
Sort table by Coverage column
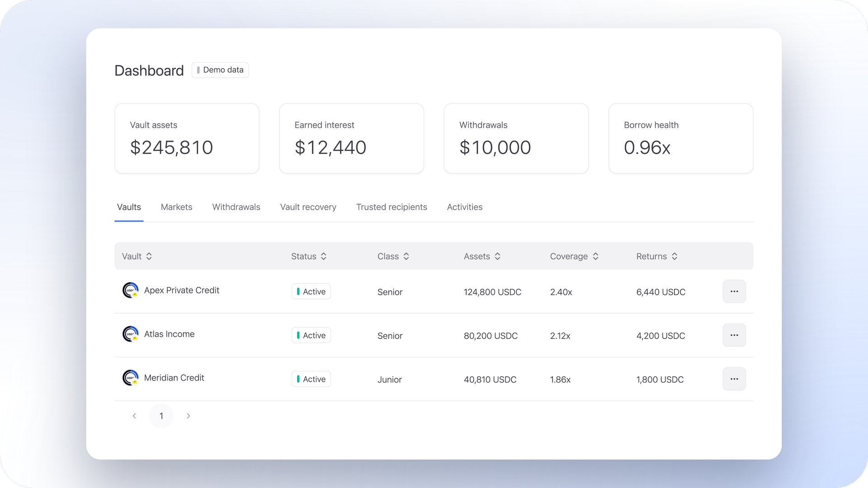pyautogui.click(x=575, y=256)
